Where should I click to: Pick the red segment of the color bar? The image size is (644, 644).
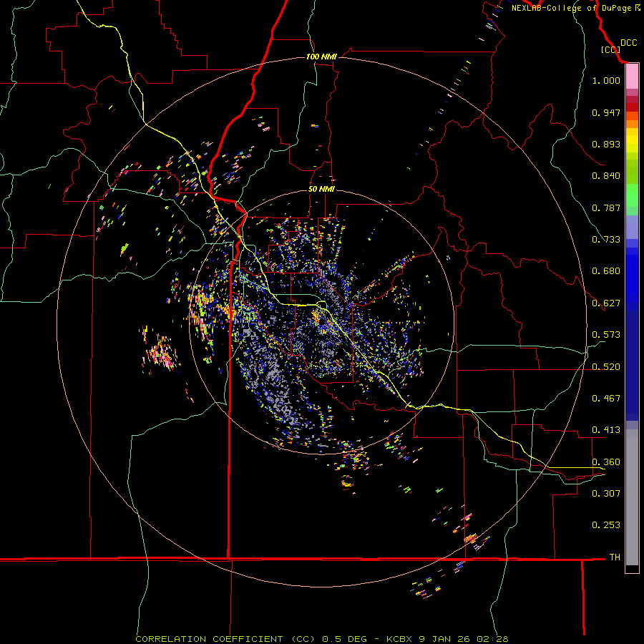click(632, 107)
